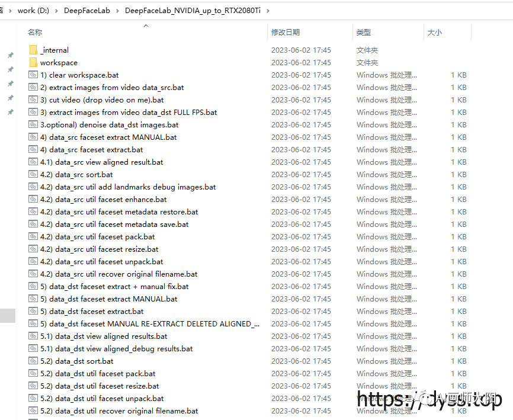
Task: Go to 'DeepFaceLab' breadcrumb in address bar
Action: [87, 11]
